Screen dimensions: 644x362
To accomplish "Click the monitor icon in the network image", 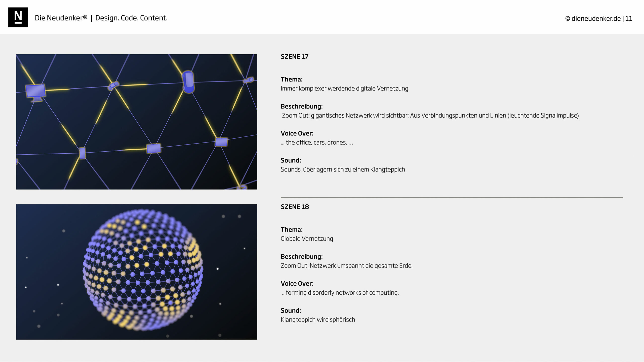I will (36, 93).
